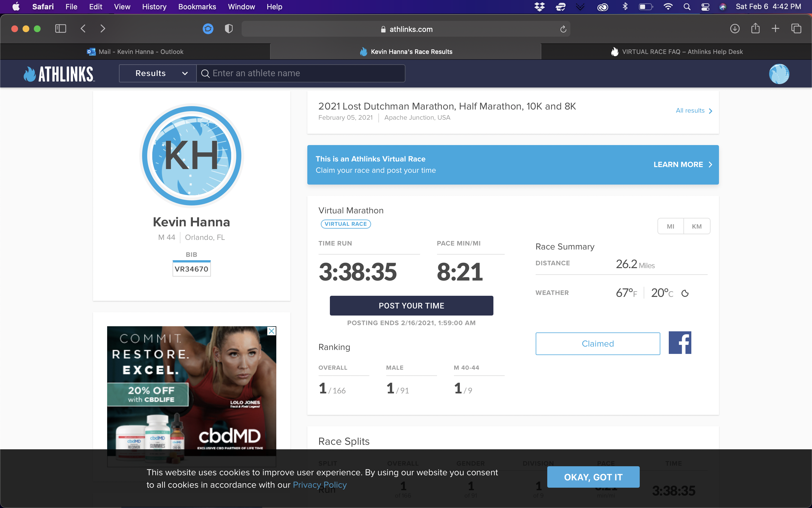The width and height of the screenshot is (812, 508).
Task: Switch distance units to MI
Action: (x=670, y=226)
